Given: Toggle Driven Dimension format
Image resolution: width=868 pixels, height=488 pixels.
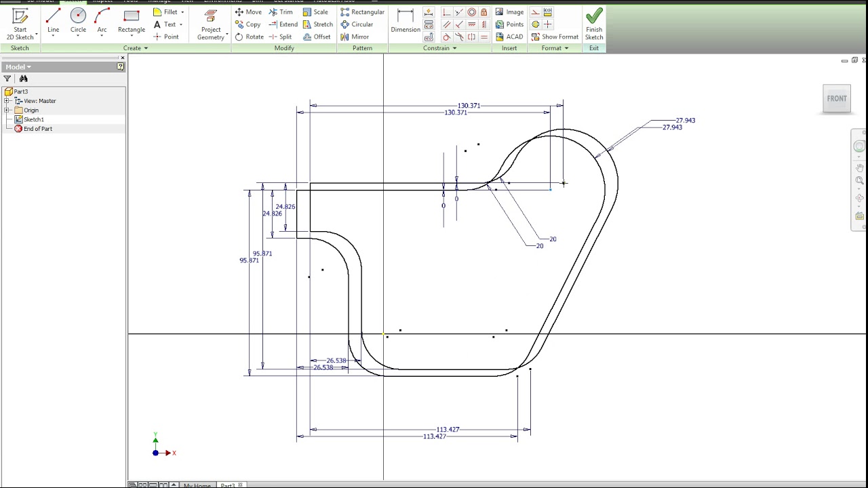Looking at the screenshot, I should point(547,12).
